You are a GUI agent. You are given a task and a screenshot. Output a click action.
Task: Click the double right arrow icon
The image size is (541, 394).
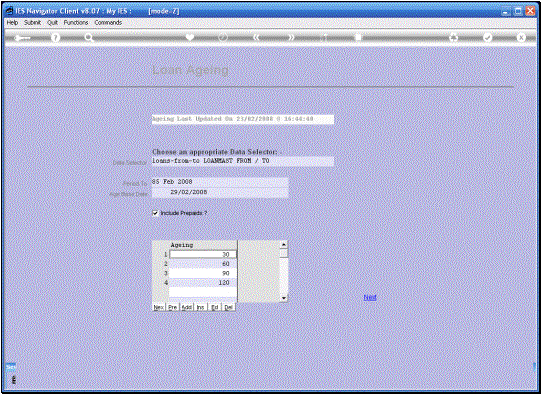291,37
